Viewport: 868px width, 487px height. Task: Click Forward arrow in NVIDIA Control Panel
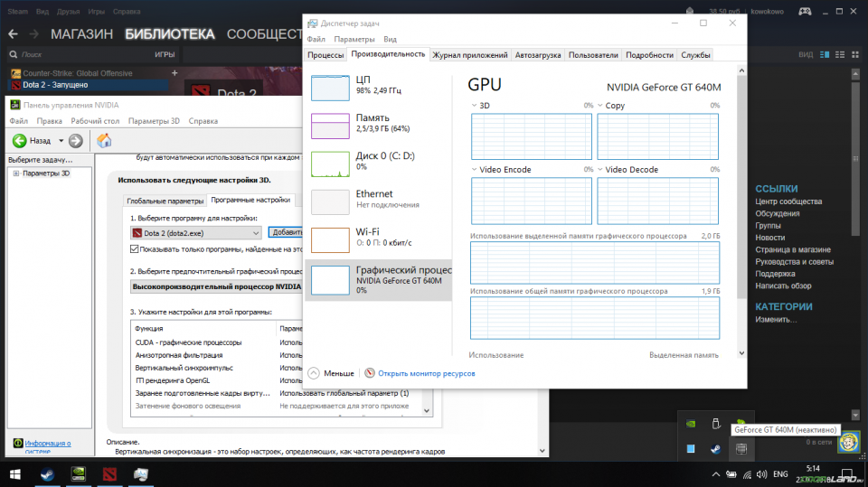76,141
